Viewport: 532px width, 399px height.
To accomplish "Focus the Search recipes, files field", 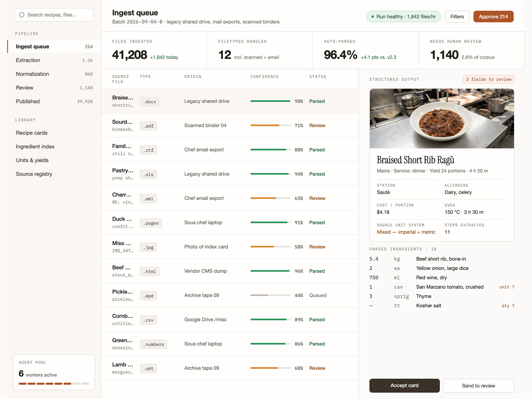I will click(x=54, y=15).
